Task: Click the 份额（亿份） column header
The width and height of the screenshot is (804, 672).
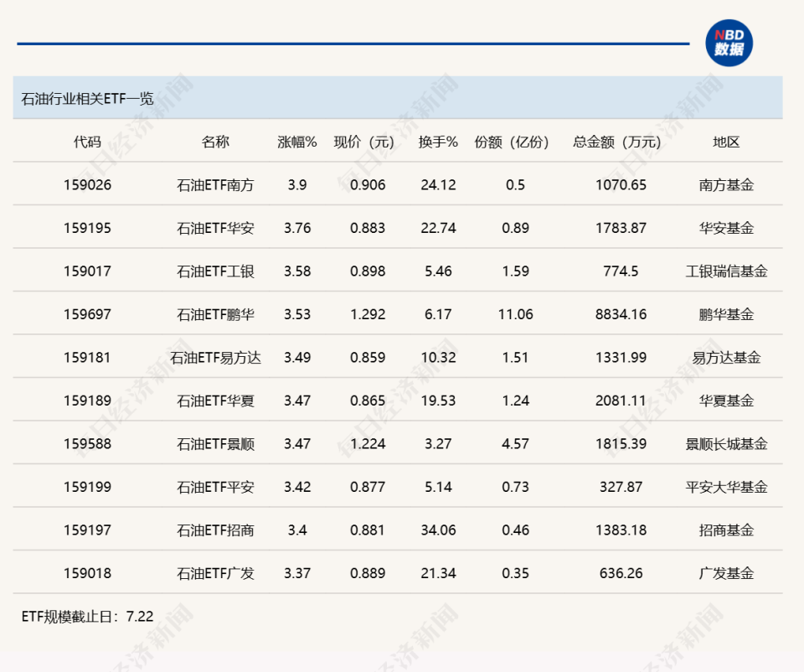Action: coord(512,142)
